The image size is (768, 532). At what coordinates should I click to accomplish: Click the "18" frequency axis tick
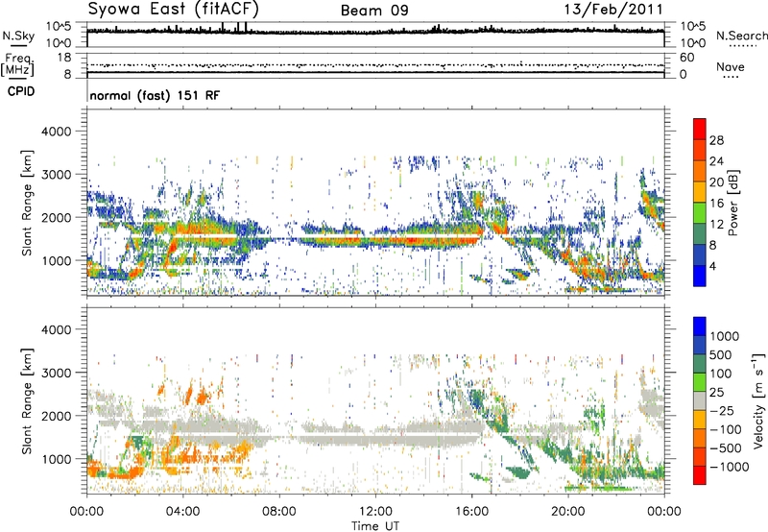click(x=64, y=58)
